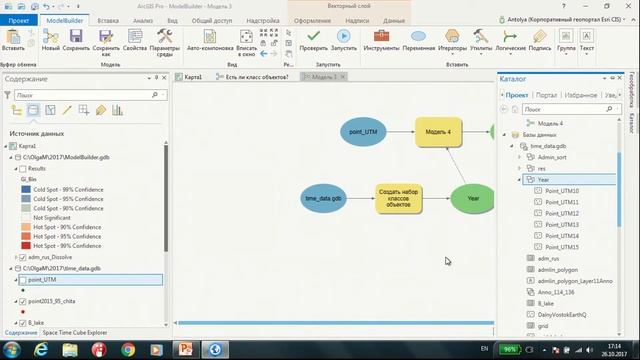This screenshot has height=360, width=640.
Task: Open Internet Explorer from taskbar
Action: (x=41, y=350)
